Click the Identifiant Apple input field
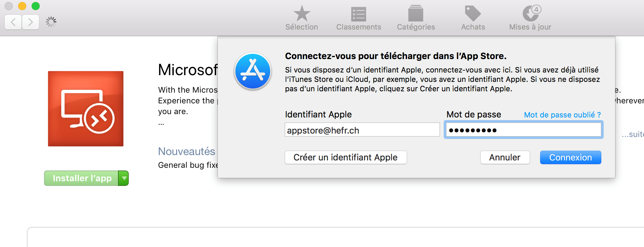The width and height of the screenshot is (644, 247). point(362,130)
